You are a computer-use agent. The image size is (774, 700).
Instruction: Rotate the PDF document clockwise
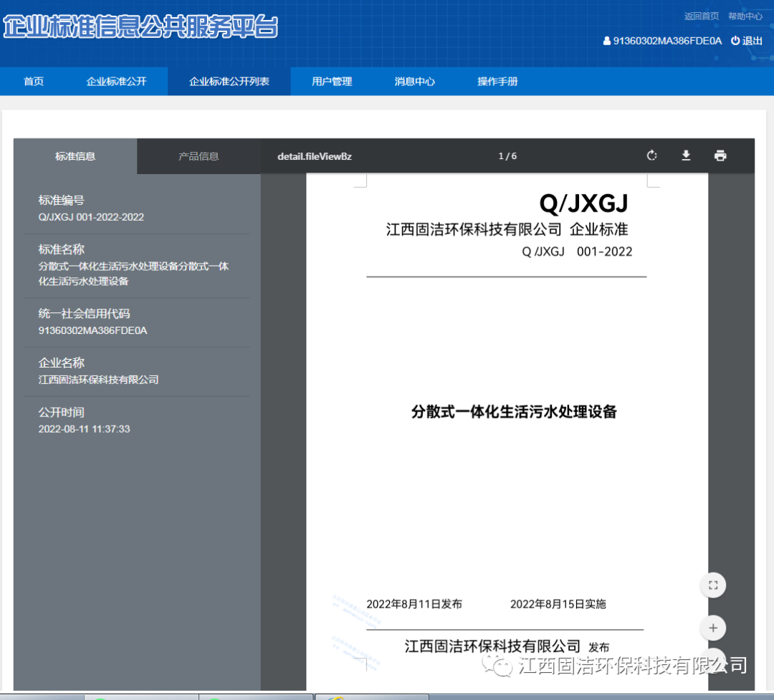(651, 156)
